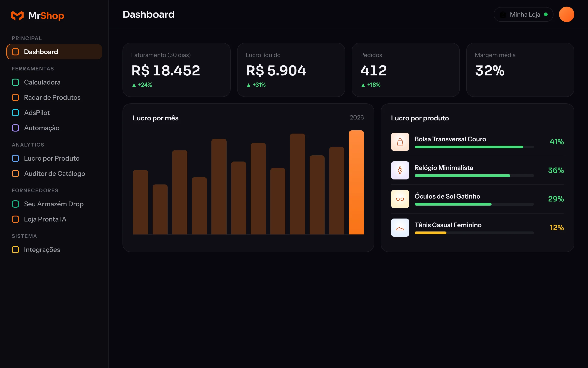Click the 2026 year label
The width and height of the screenshot is (588, 368).
(x=356, y=118)
